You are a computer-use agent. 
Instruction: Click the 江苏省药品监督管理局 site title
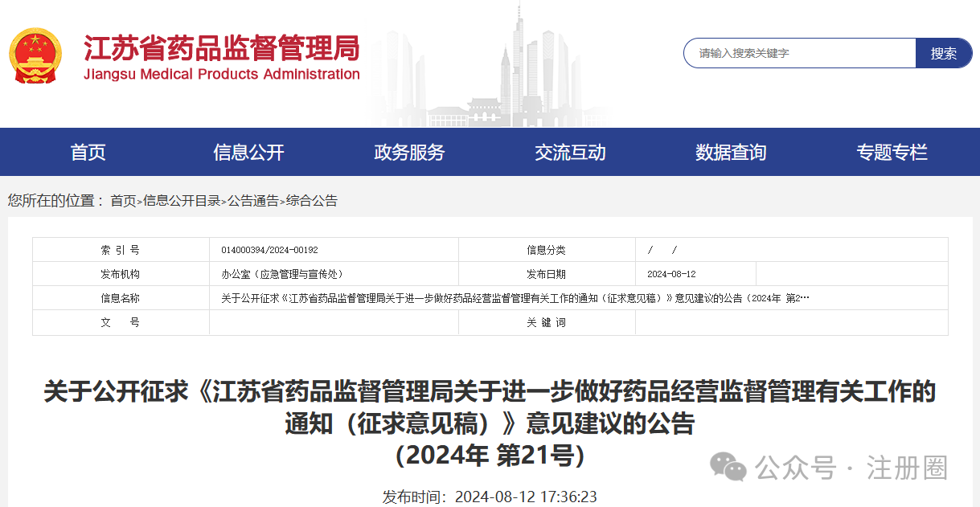point(221,49)
